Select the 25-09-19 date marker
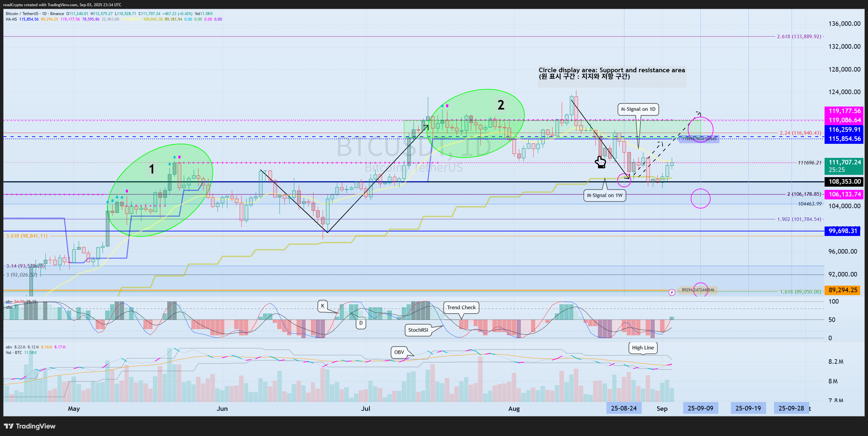The width and height of the screenshot is (868, 436). 748,408
